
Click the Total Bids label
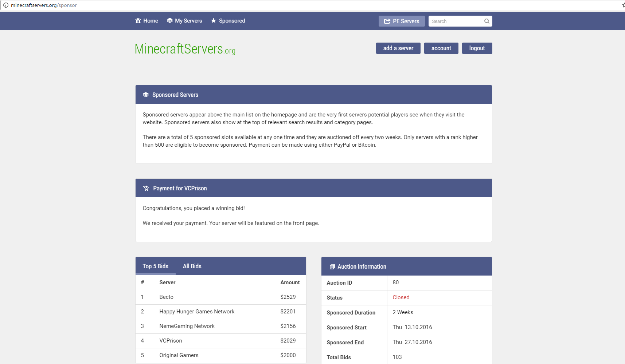tap(339, 357)
